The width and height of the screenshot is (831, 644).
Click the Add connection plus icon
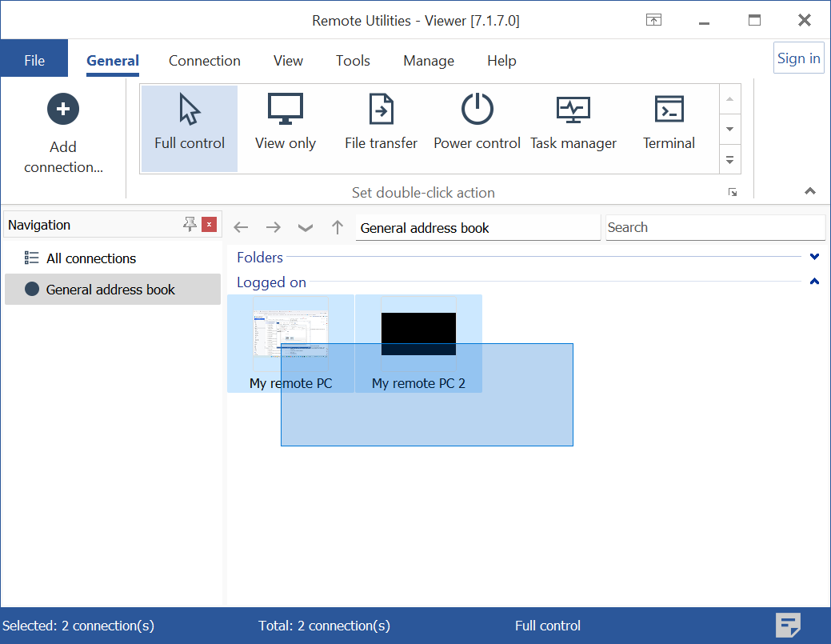pyautogui.click(x=63, y=109)
